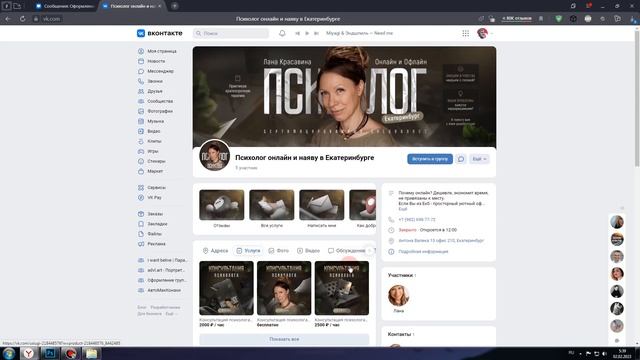Click the group phone number link
Viewport: 640px width, 360px height.
coord(417,220)
